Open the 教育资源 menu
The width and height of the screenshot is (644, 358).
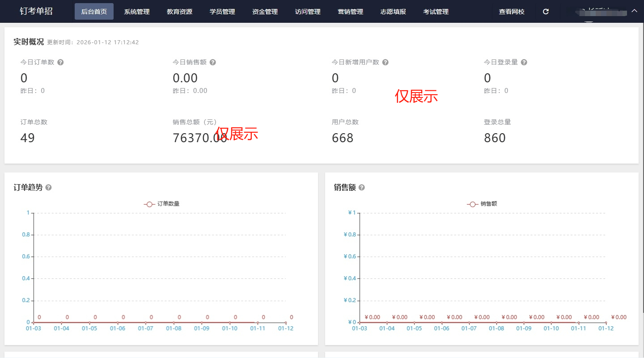pyautogui.click(x=179, y=12)
